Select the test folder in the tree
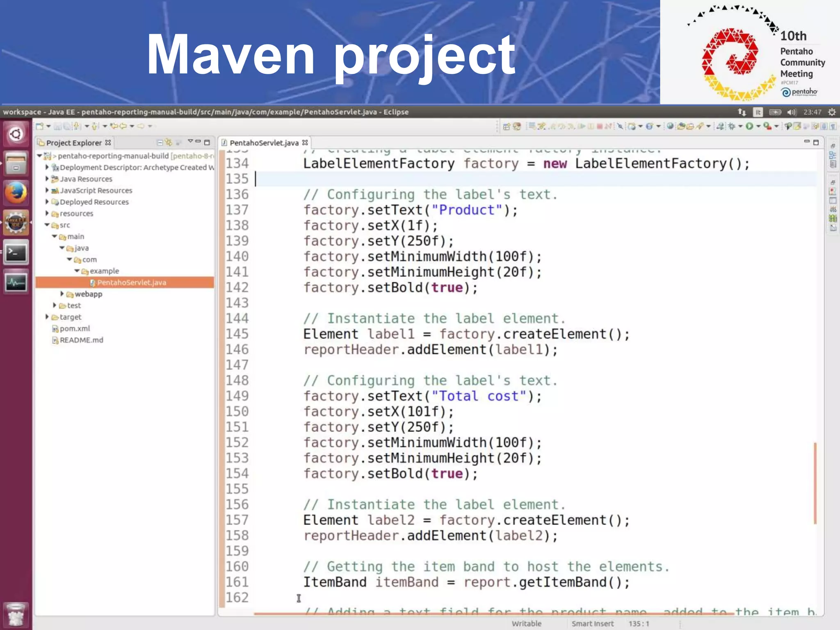Screen dimensions: 840x630 (74, 306)
